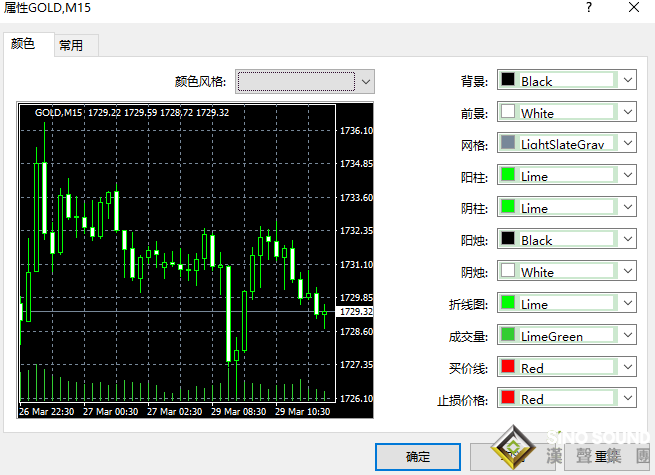Click the white swatch beside 前景
The width and height of the screenshot is (655, 475).
click(x=508, y=111)
